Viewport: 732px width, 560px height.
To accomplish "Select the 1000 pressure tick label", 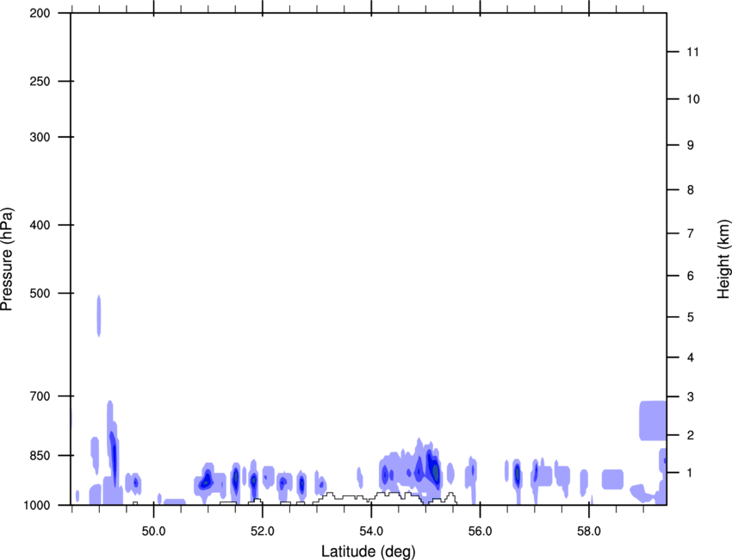I will click(37, 505).
